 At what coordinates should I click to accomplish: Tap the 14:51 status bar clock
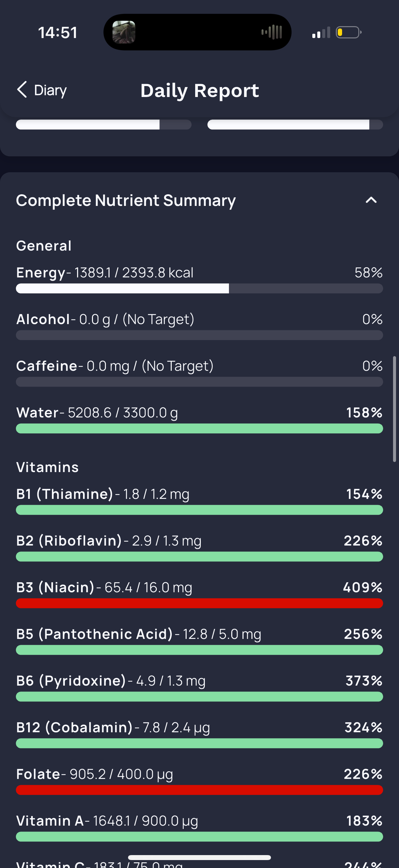point(58,33)
